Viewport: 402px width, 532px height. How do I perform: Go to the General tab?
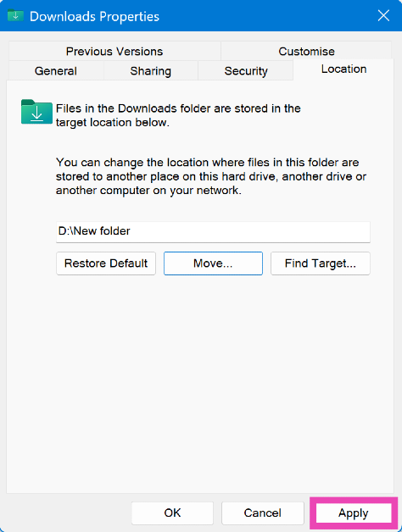56,71
